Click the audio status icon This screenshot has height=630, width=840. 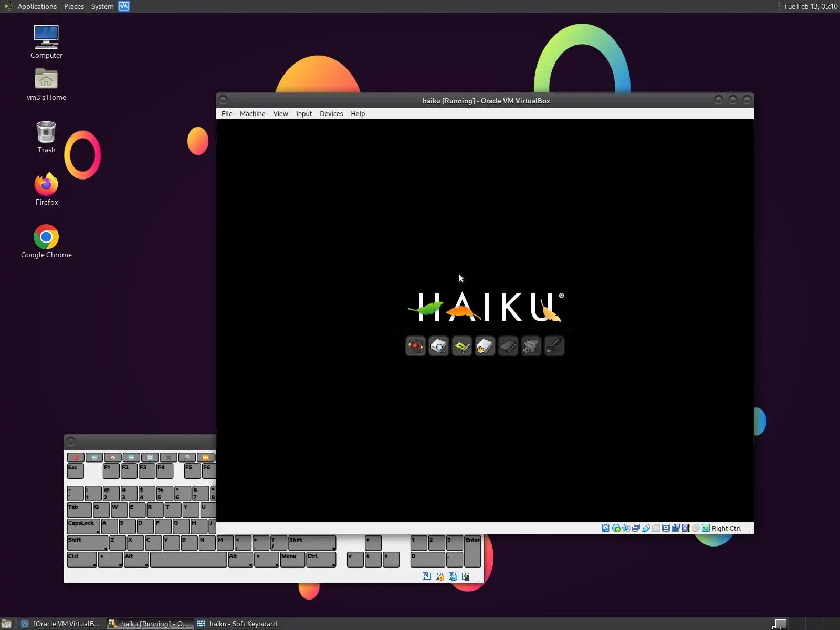pyautogui.click(x=626, y=528)
